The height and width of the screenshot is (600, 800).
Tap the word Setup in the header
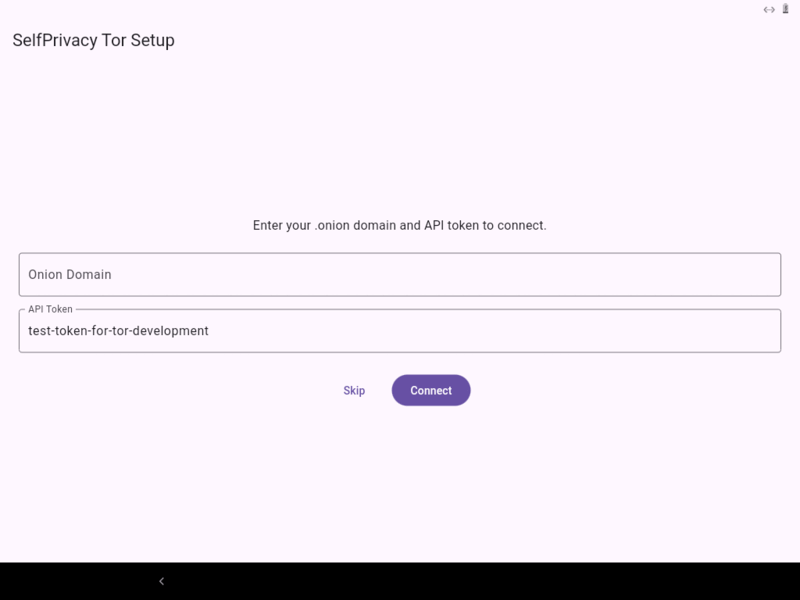(152, 41)
